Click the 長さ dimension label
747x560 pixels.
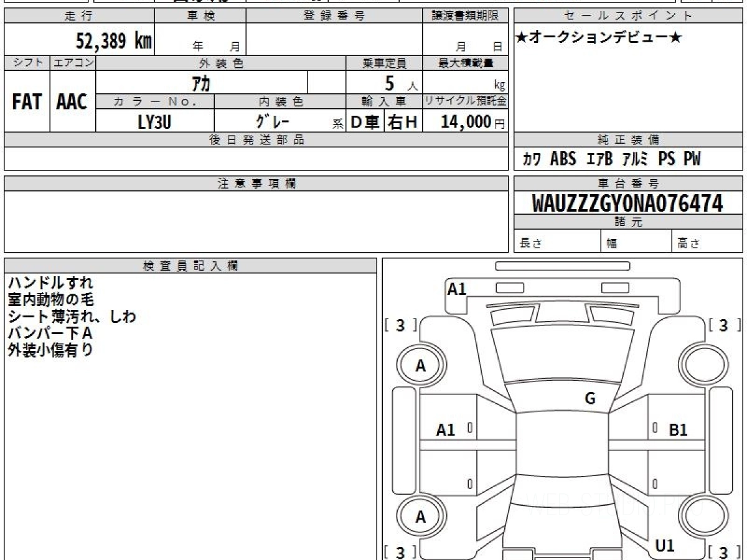[530, 244]
